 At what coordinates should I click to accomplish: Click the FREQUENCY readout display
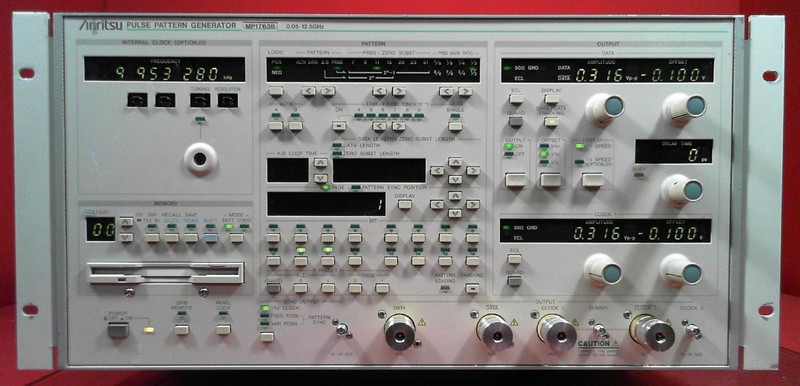click(165, 69)
